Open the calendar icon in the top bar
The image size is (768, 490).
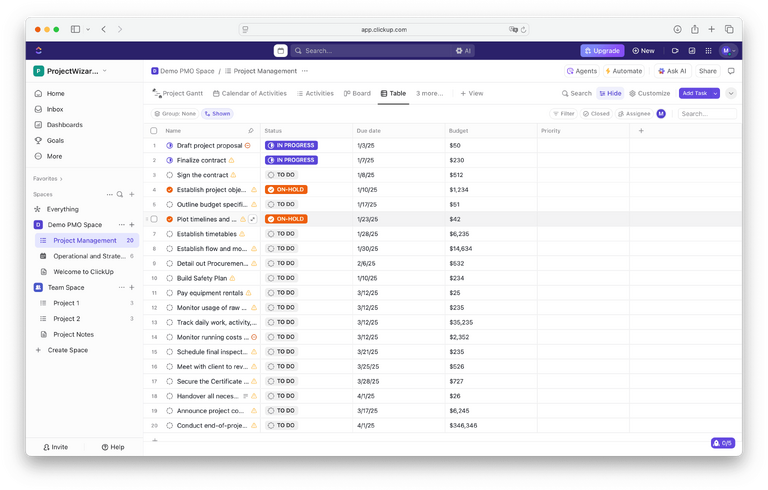click(280, 50)
